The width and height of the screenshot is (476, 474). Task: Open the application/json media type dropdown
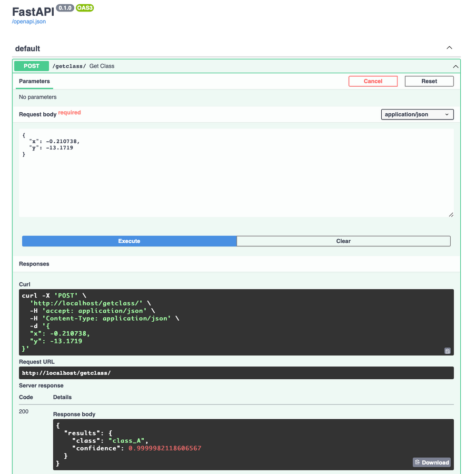pyautogui.click(x=417, y=114)
